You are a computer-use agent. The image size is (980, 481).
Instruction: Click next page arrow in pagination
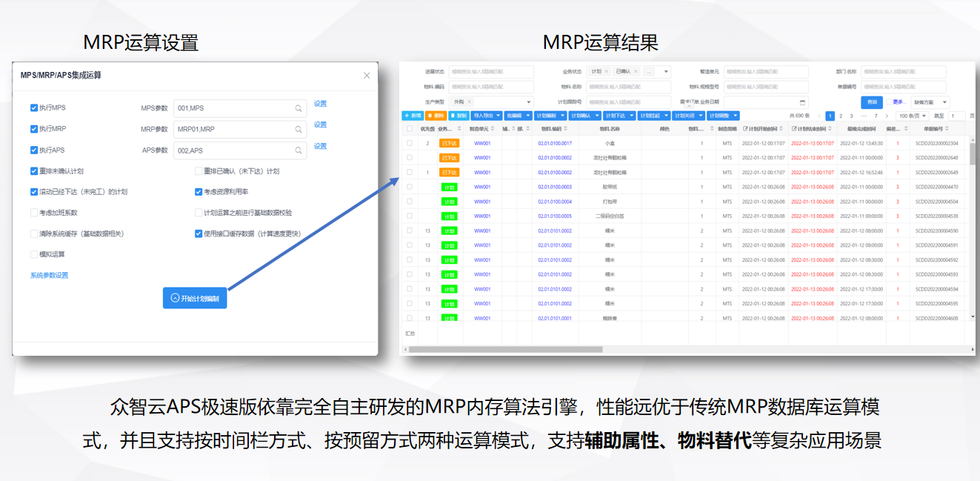click(x=887, y=116)
